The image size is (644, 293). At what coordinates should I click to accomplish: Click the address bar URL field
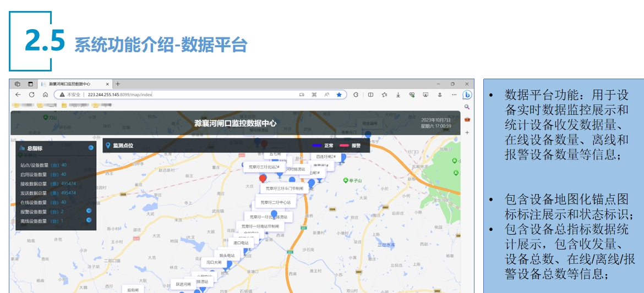click(193, 95)
